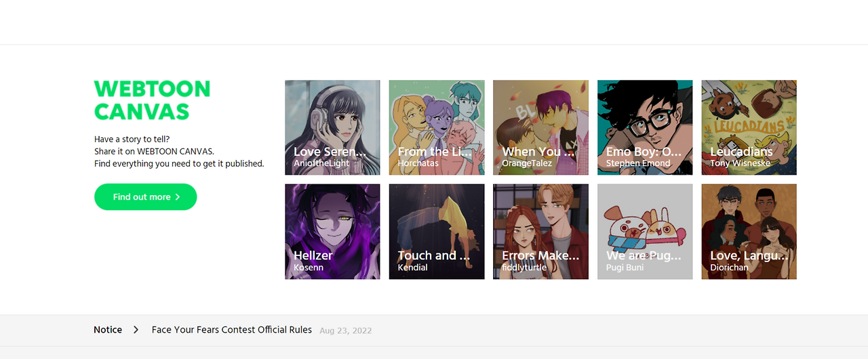Open the Emo Boy comic by Stephen Emond
The height and width of the screenshot is (359, 868).
tap(645, 127)
